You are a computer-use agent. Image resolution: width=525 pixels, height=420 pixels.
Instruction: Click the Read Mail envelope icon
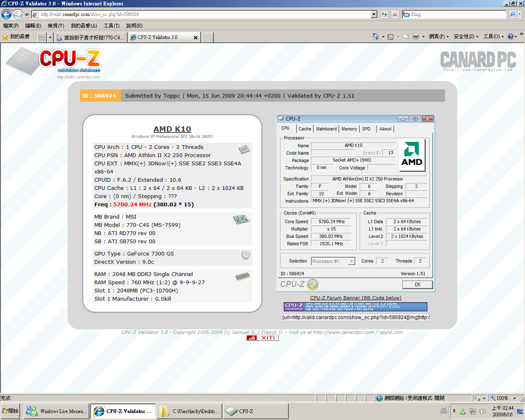click(x=406, y=37)
